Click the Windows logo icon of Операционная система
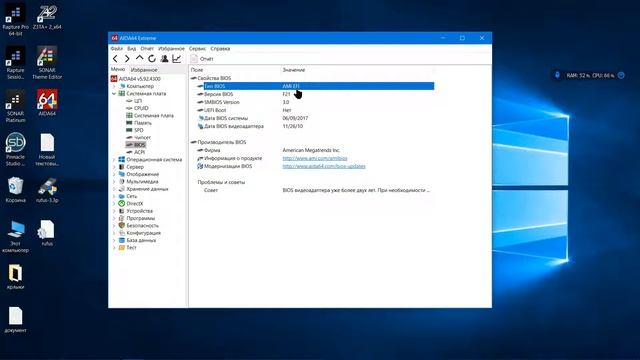 [x=122, y=160]
